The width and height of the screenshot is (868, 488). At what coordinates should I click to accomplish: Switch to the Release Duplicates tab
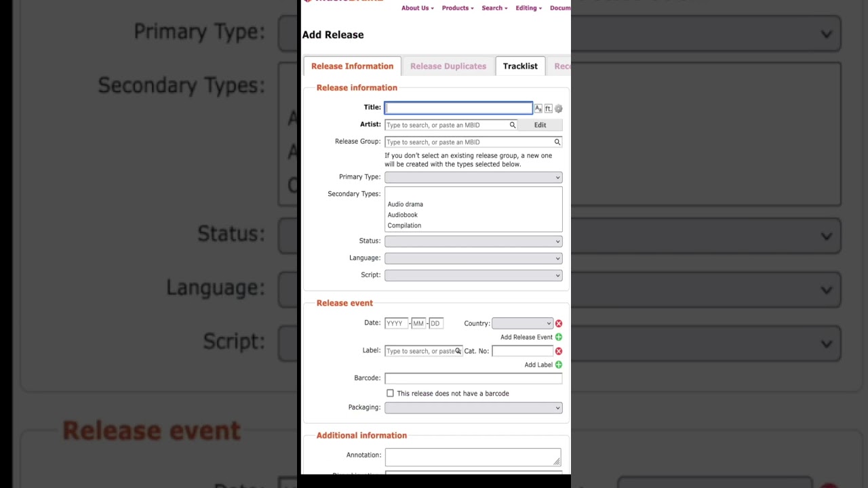(448, 66)
